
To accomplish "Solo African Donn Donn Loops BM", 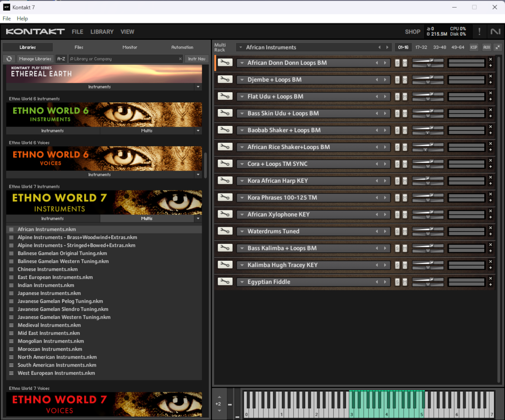I will (397, 63).
